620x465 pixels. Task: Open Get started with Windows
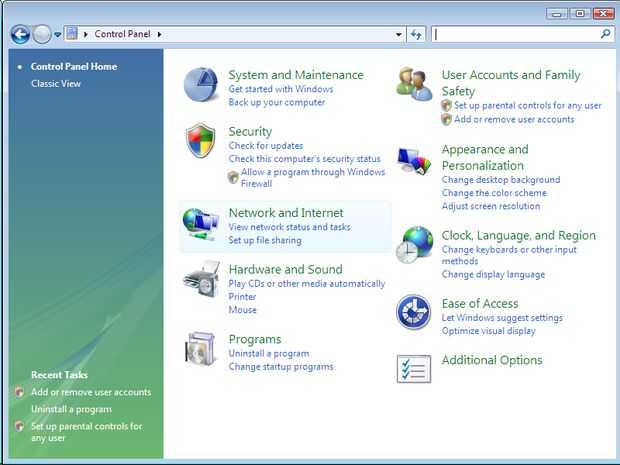point(281,89)
